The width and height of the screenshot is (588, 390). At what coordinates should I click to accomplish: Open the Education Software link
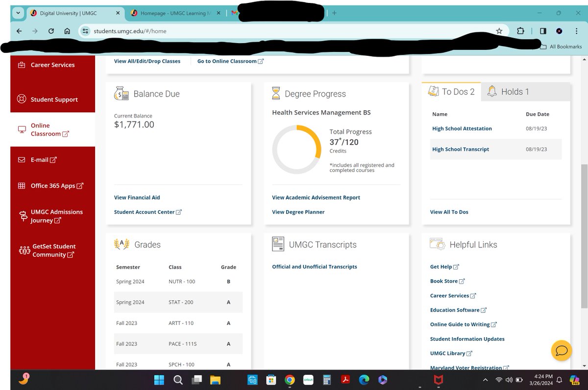click(458, 310)
